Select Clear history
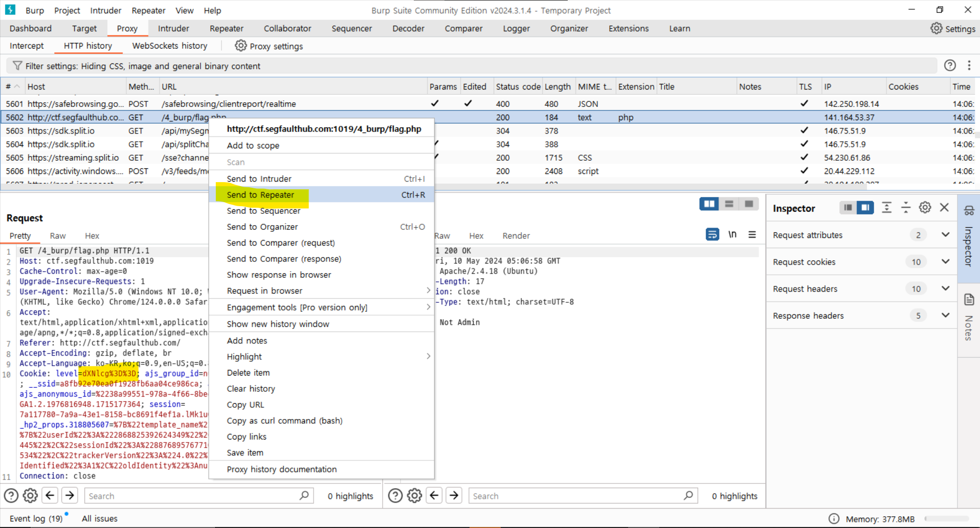980x528 pixels. pyautogui.click(x=322, y=388)
